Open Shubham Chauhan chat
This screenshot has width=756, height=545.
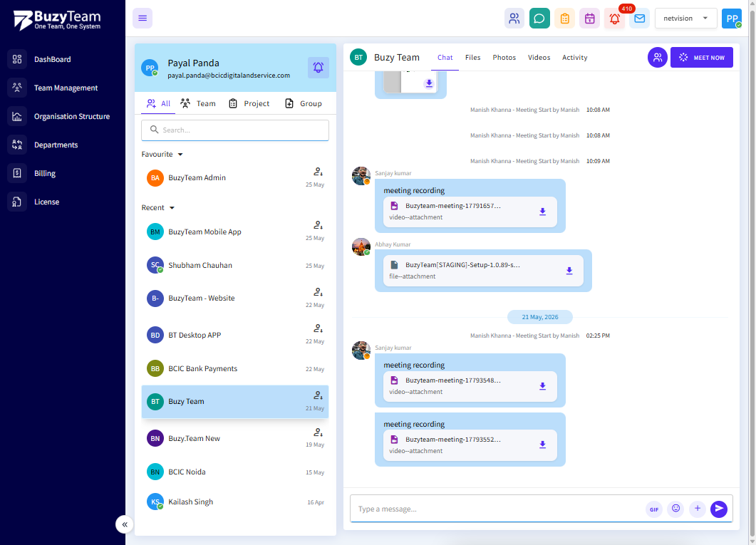tap(235, 265)
